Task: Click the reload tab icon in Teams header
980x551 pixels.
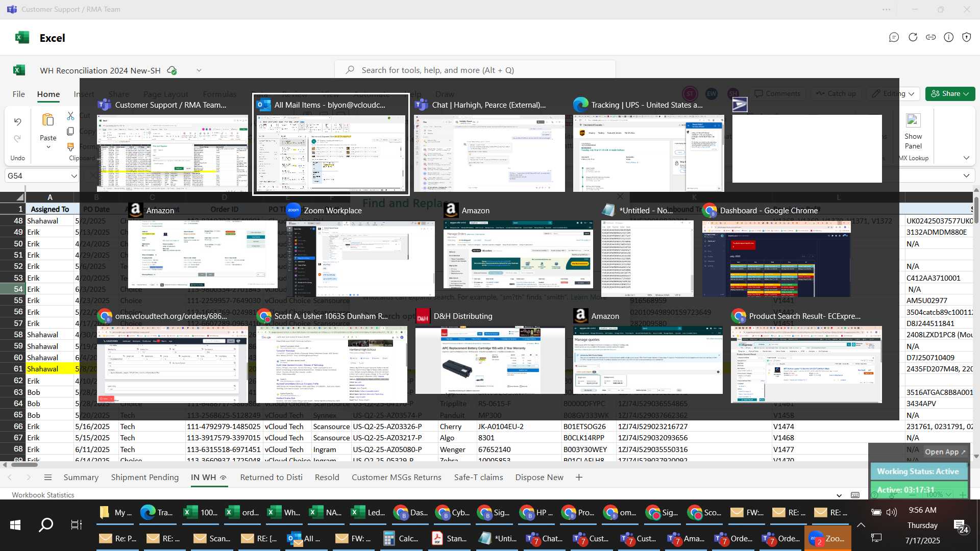Action: tap(913, 37)
